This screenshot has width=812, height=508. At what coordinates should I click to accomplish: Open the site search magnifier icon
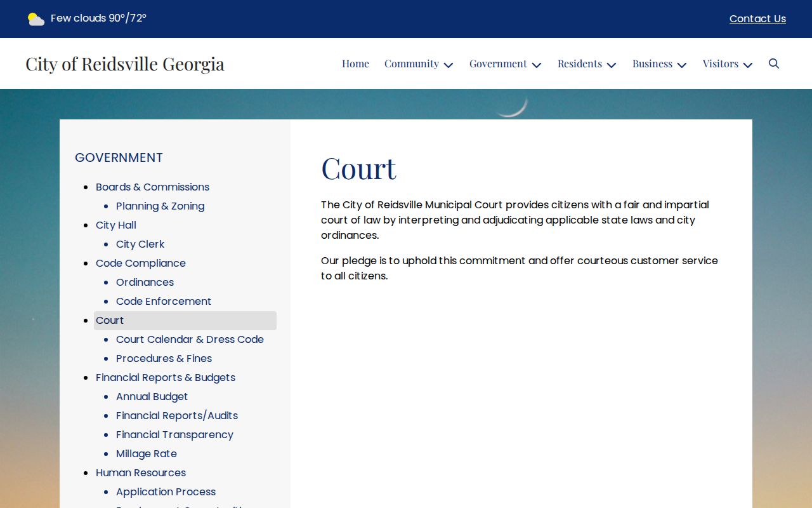point(774,63)
